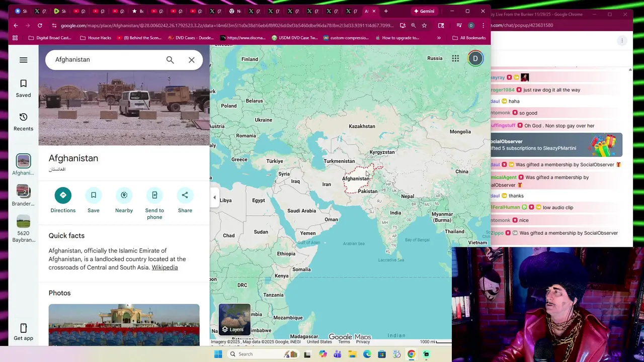Open Microsoft Store from the taskbar
This screenshot has height=362, width=644.
(x=382, y=354)
